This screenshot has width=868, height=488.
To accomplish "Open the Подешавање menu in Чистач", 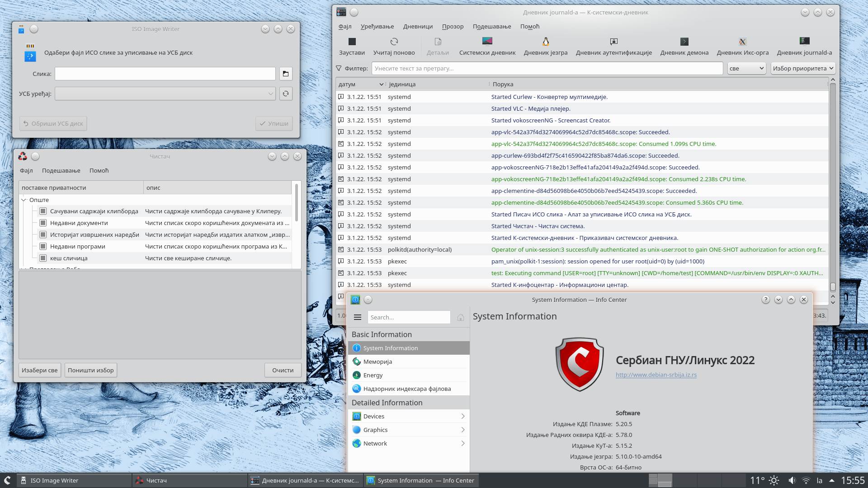I will click(x=61, y=170).
